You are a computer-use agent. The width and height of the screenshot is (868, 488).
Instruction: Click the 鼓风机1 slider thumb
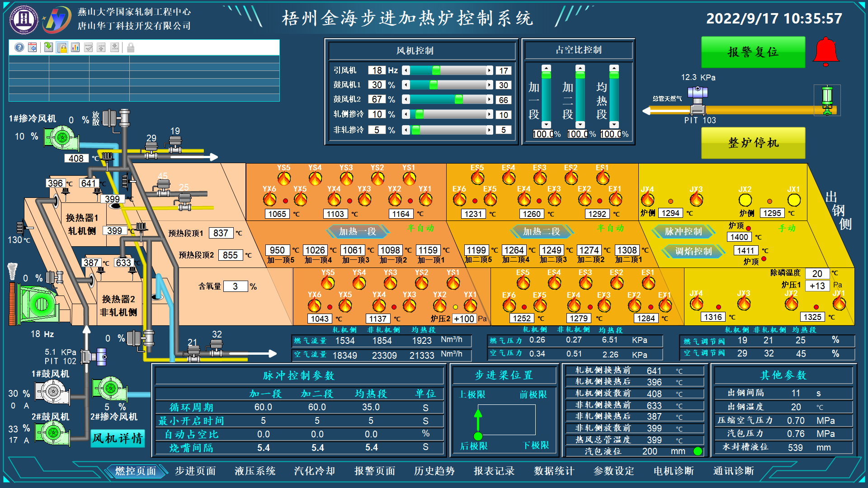click(x=433, y=85)
